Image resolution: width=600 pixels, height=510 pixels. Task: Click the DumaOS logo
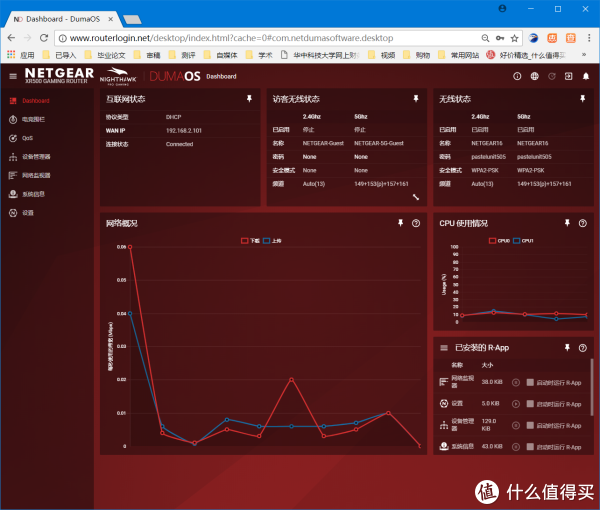click(174, 76)
